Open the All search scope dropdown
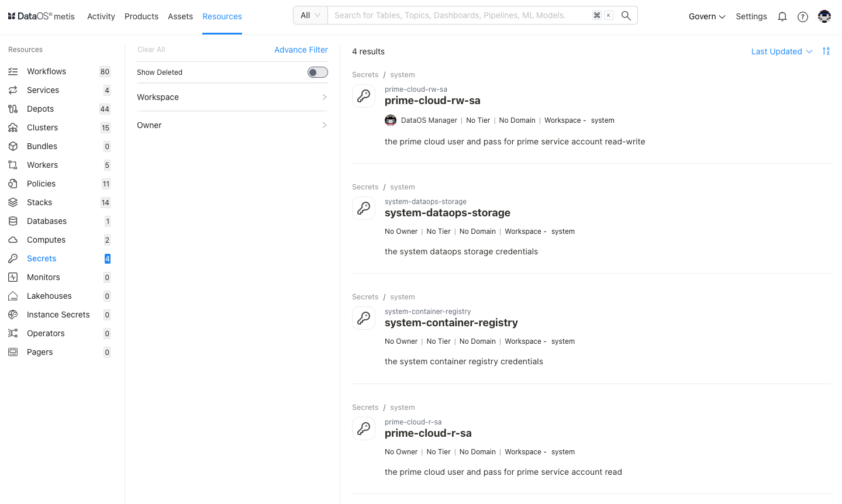Screen dimensions: 842x504 coord(310,15)
